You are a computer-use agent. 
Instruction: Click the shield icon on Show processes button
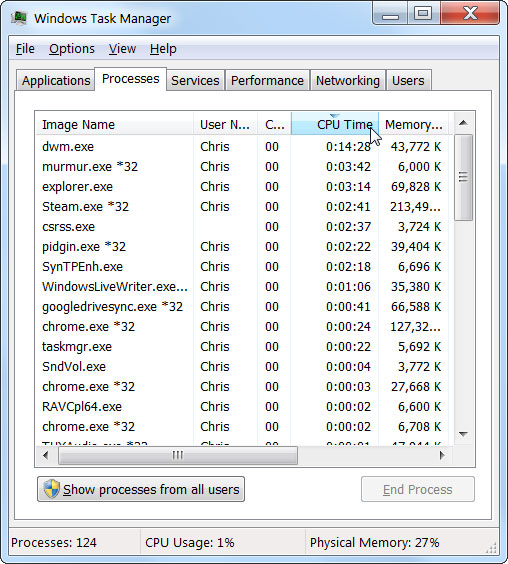pyautogui.click(x=51, y=489)
